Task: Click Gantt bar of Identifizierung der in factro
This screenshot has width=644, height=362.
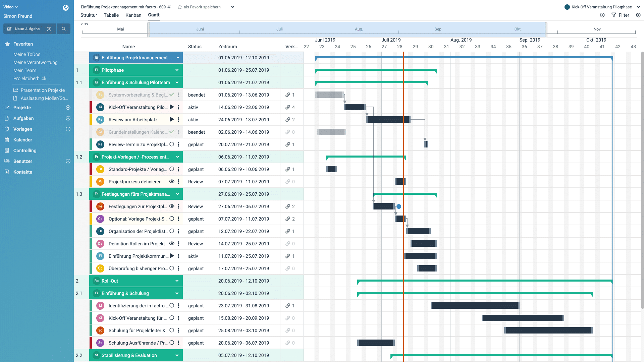Action: 475,305
